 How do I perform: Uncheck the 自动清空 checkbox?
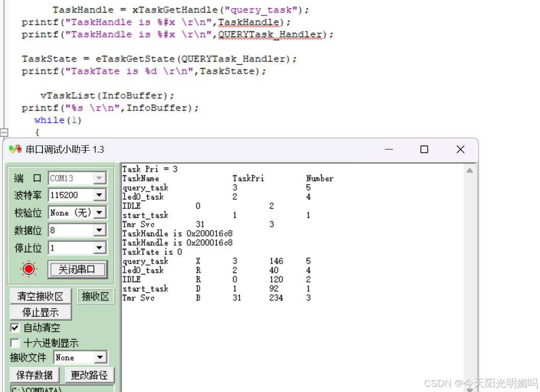(15, 328)
